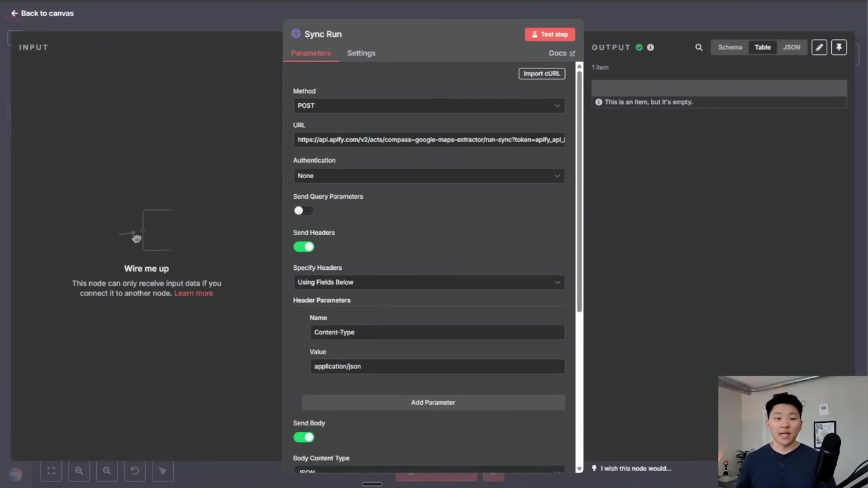
Task: Click the user avatar in bottom-left corner
Action: (15, 474)
